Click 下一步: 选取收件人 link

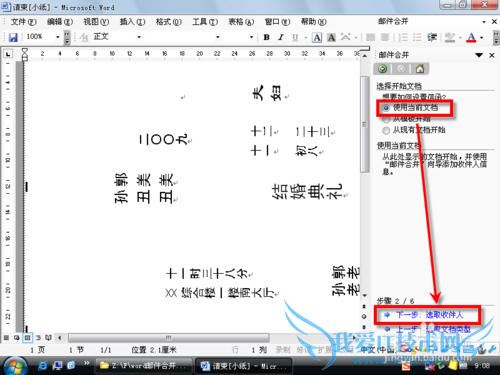429,315
